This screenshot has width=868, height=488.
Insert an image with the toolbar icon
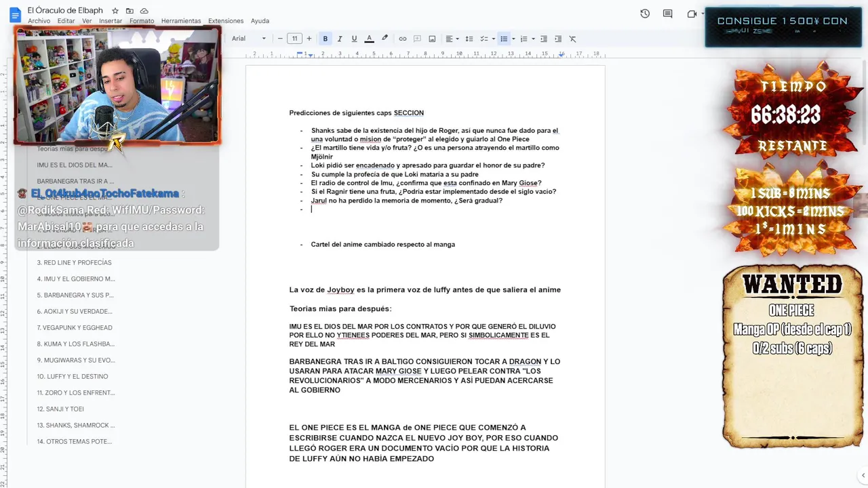click(432, 39)
